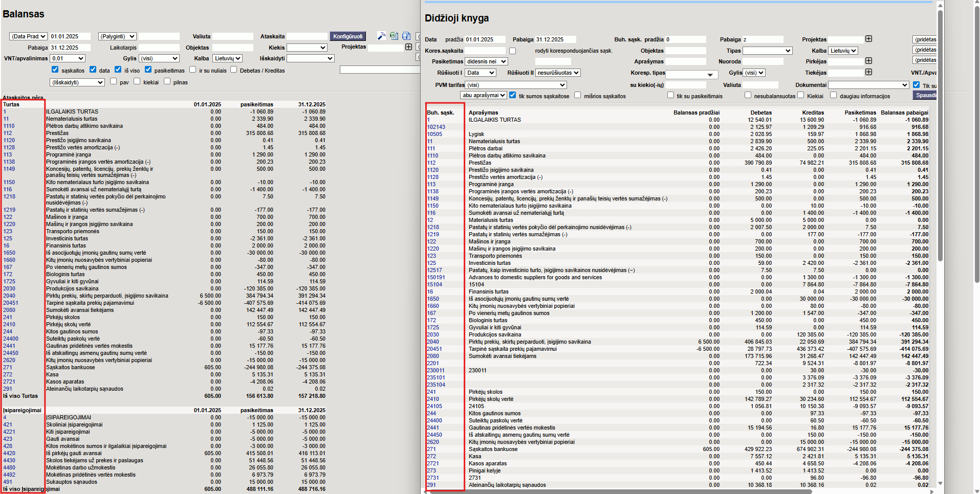Open the Rūšiuoti II dropdown
Screen dimensions: 980x494
558,73
